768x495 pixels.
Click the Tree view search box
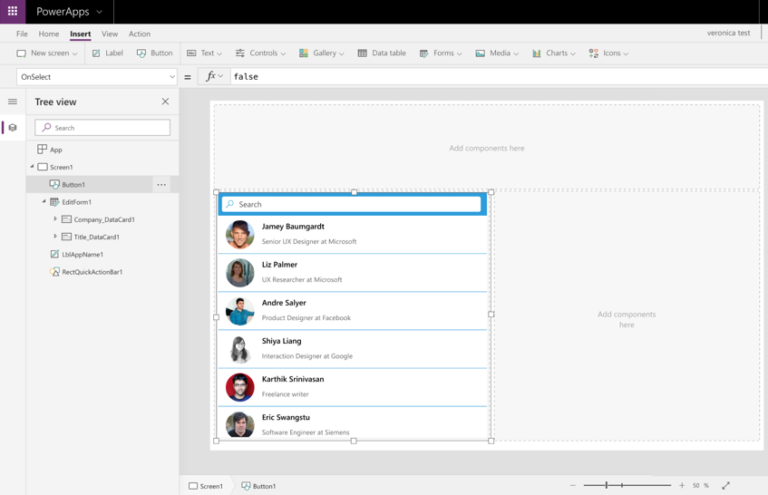click(x=102, y=127)
